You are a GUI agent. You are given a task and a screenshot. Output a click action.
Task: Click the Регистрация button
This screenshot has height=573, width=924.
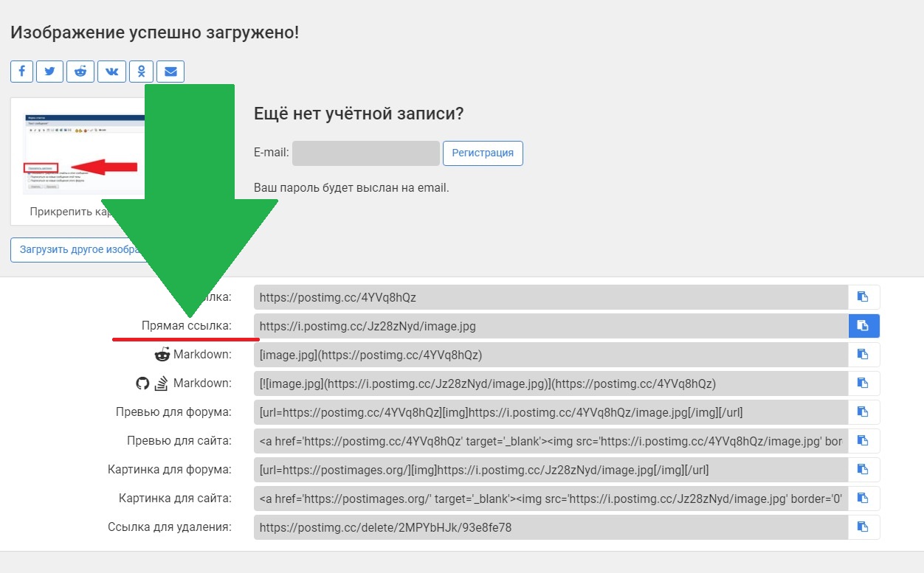point(483,153)
